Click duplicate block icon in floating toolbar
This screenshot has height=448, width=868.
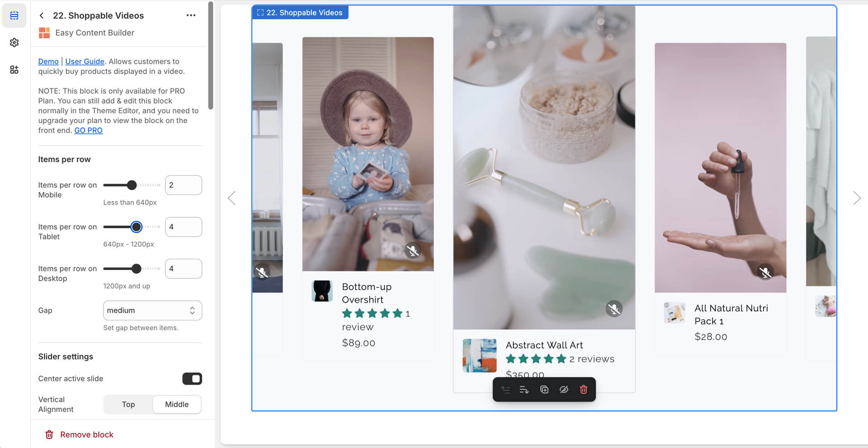click(x=544, y=390)
